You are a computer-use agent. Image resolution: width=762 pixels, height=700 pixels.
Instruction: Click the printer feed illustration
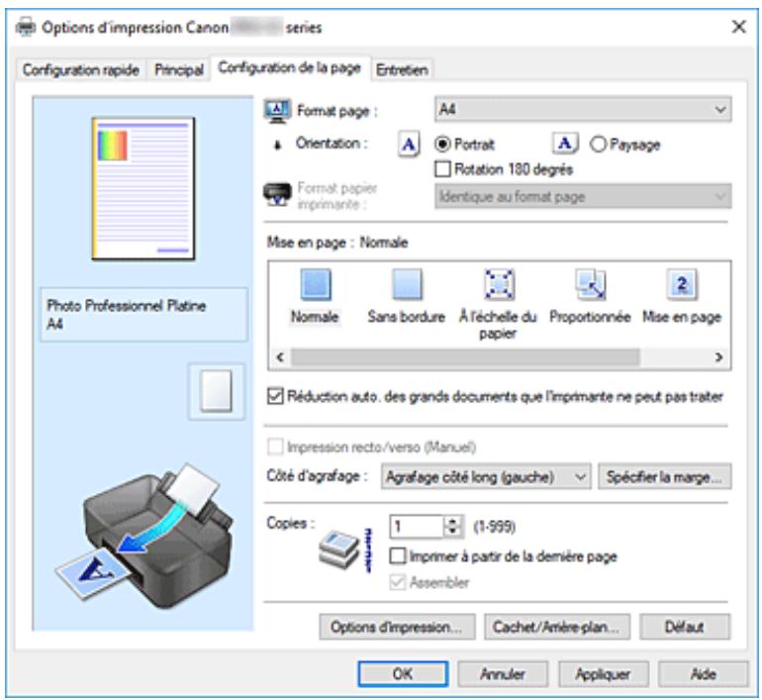point(144,537)
